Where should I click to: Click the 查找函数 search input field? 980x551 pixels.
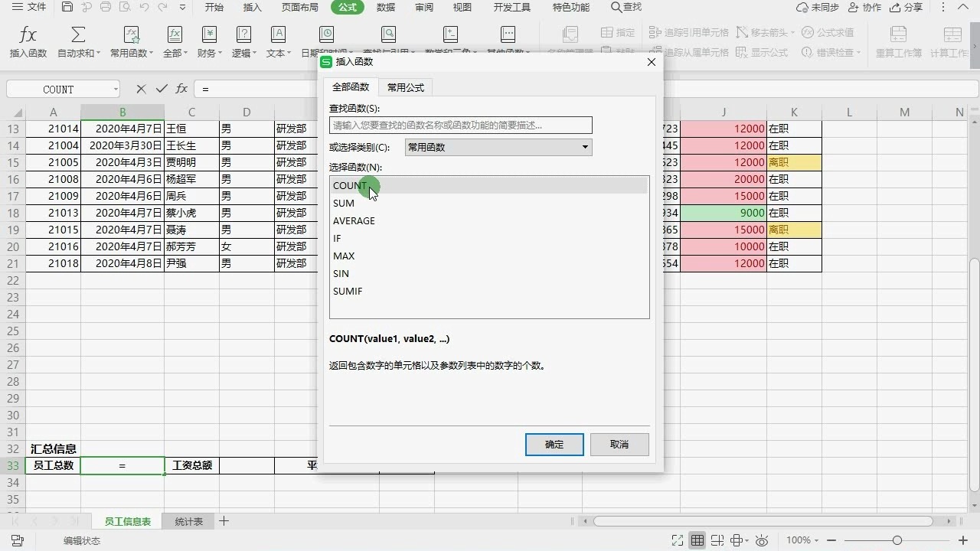tap(459, 125)
